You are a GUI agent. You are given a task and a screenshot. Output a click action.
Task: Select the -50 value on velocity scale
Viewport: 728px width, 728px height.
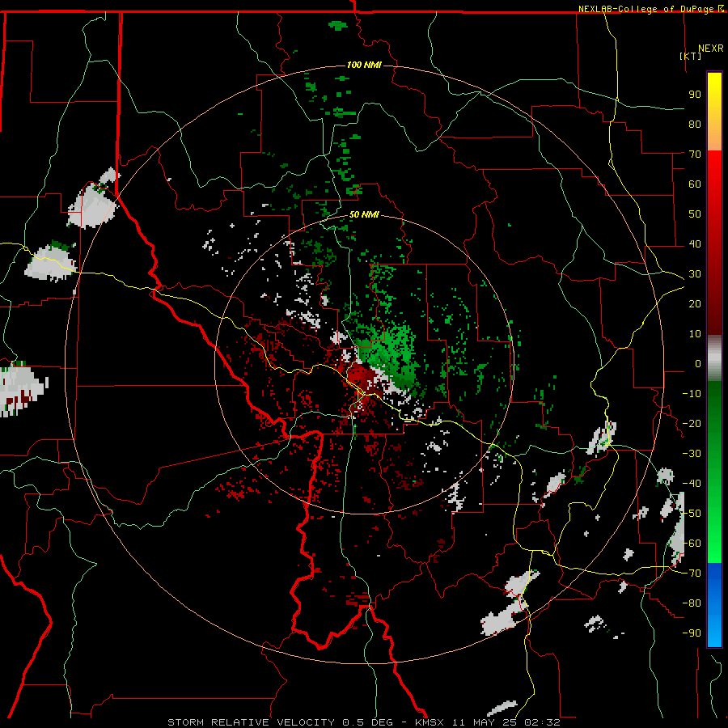(692, 514)
